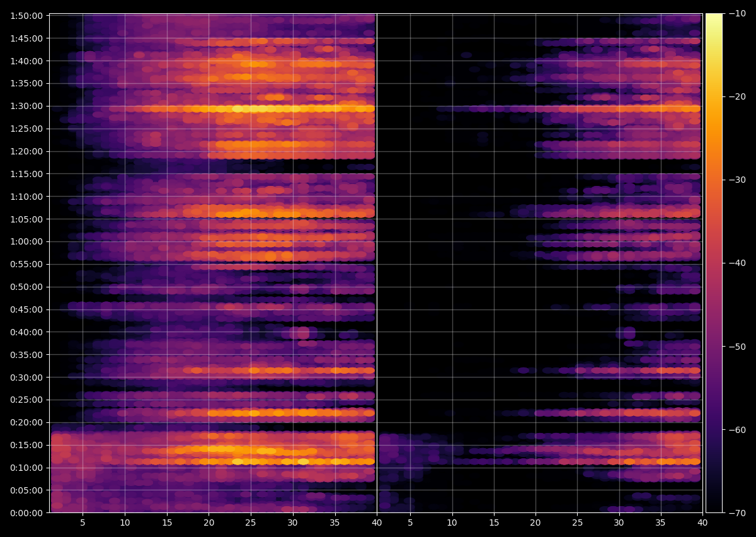Select x-axis tick 25 under left heatmap

(x=251, y=523)
